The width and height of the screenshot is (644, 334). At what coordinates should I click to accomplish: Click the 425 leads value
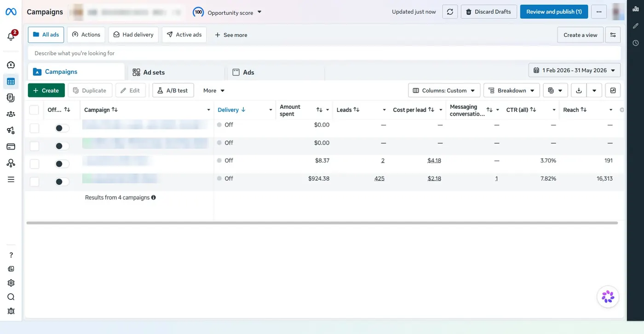pyautogui.click(x=379, y=179)
